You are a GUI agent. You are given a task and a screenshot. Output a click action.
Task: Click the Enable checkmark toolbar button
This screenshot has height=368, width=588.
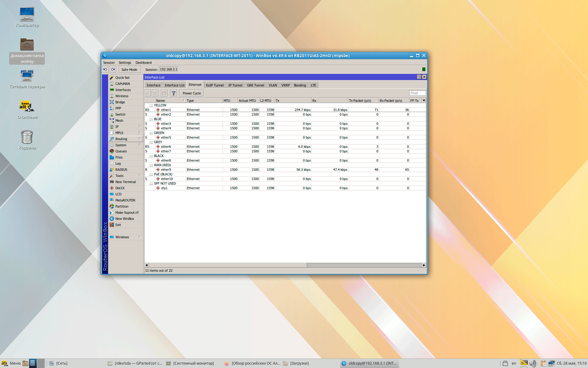[148, 93]
